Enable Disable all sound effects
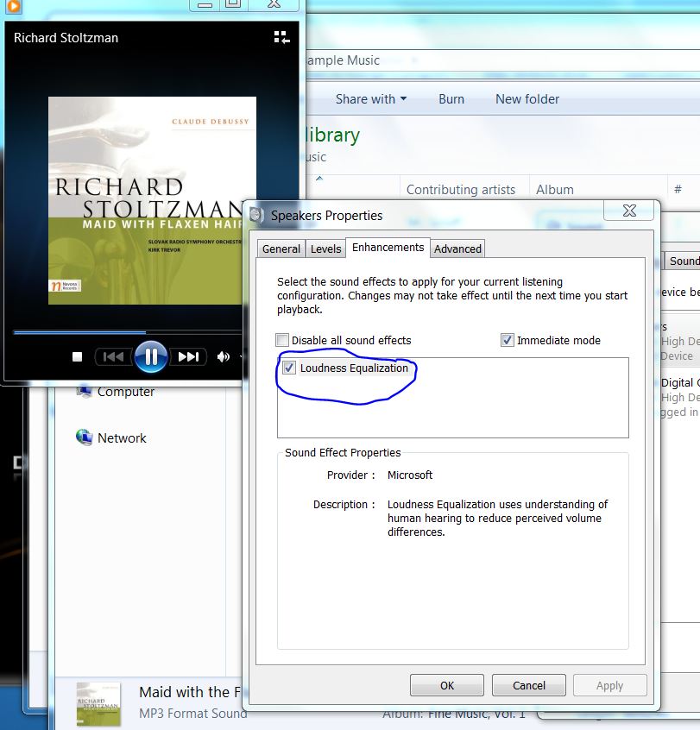This screenshot has height=730, width=700. pos(282,340)
